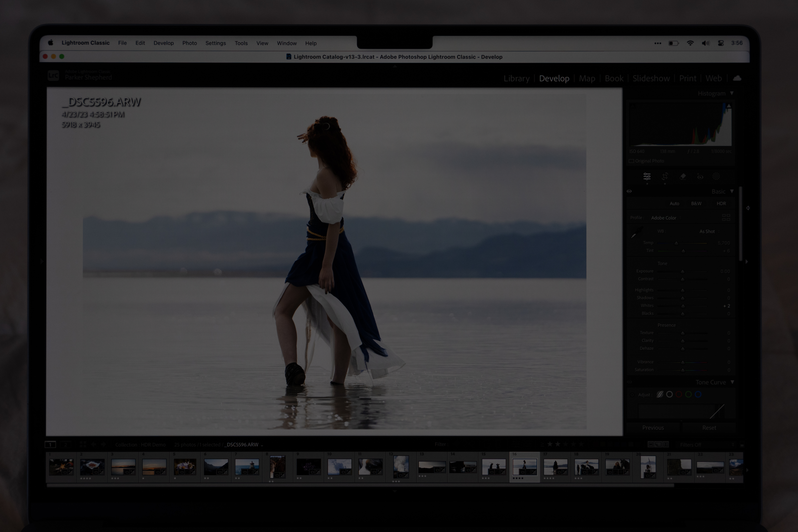Collapse the Tone Curve panel
The image size is (798, 532).
click(732, 382)
